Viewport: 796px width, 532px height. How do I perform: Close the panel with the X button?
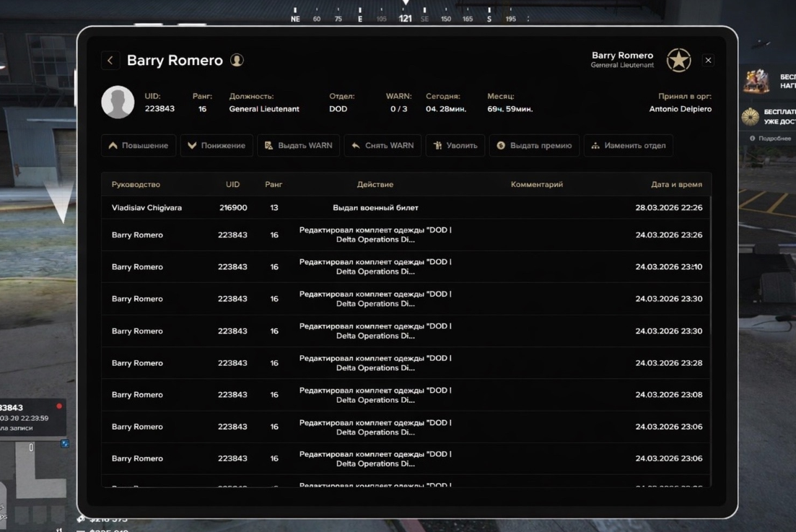pos(708,61)
